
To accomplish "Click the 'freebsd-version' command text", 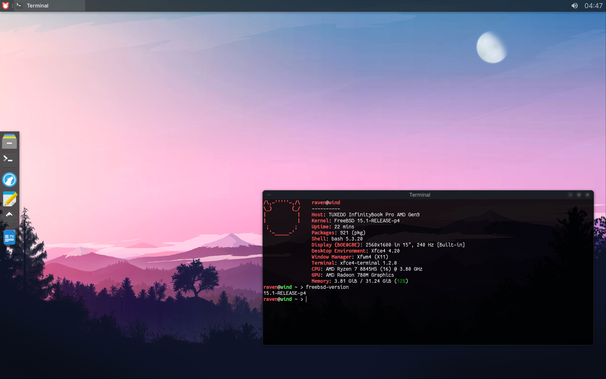I will (327, 287).
